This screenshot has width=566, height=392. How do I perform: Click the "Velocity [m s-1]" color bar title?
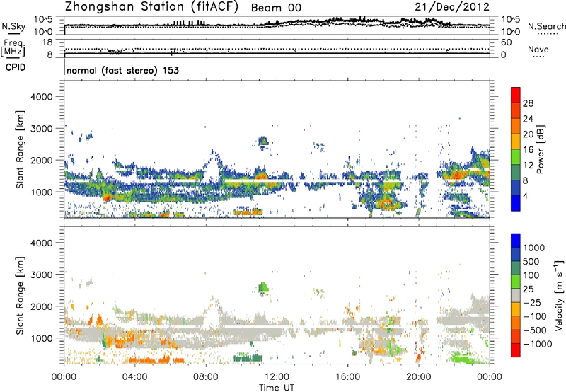[x=559, y=295]
